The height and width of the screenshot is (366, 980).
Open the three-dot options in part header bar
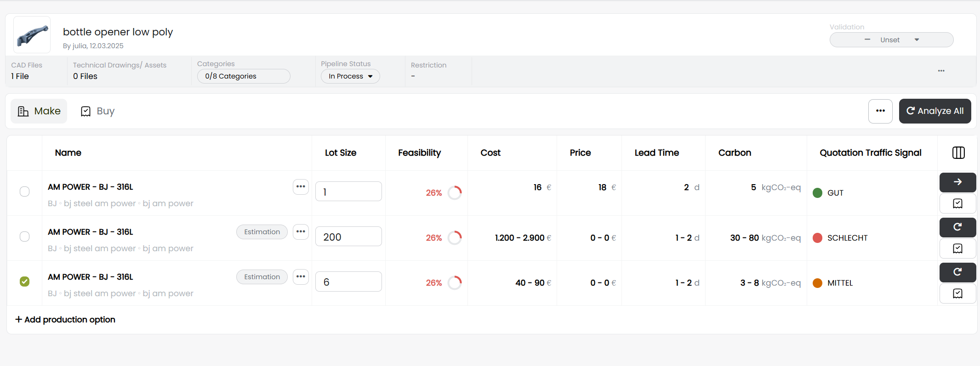[941, 71]
